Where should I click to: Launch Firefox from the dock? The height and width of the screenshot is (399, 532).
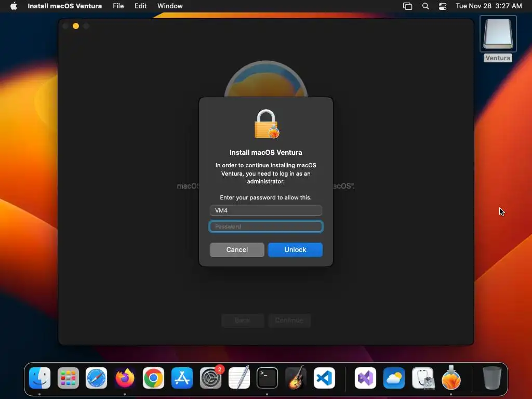coord(125,378)
